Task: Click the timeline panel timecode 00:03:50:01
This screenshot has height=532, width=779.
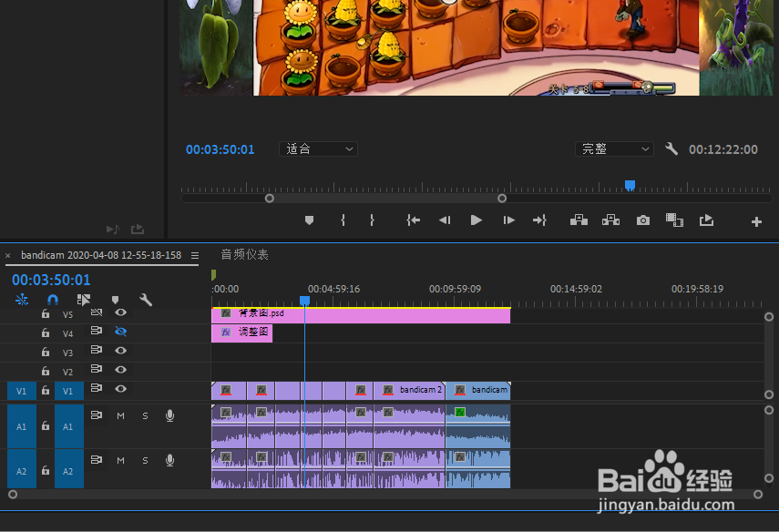Action: (x=51, y=281)
